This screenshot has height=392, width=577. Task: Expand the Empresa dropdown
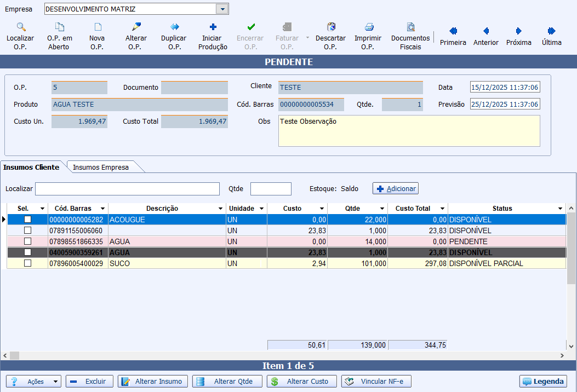pos(221,9)
